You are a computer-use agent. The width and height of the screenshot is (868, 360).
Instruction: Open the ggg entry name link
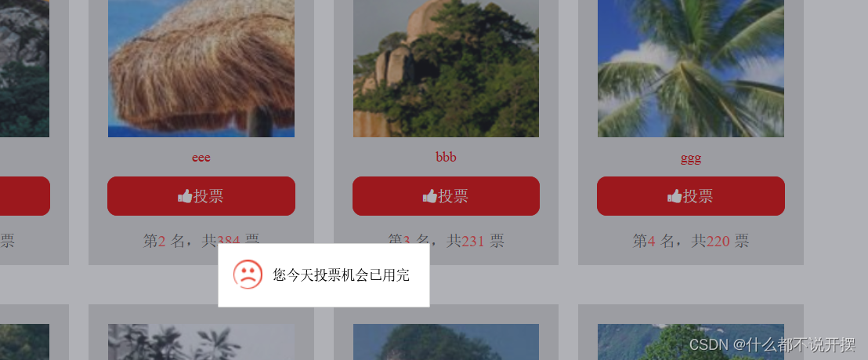point(691,158)
